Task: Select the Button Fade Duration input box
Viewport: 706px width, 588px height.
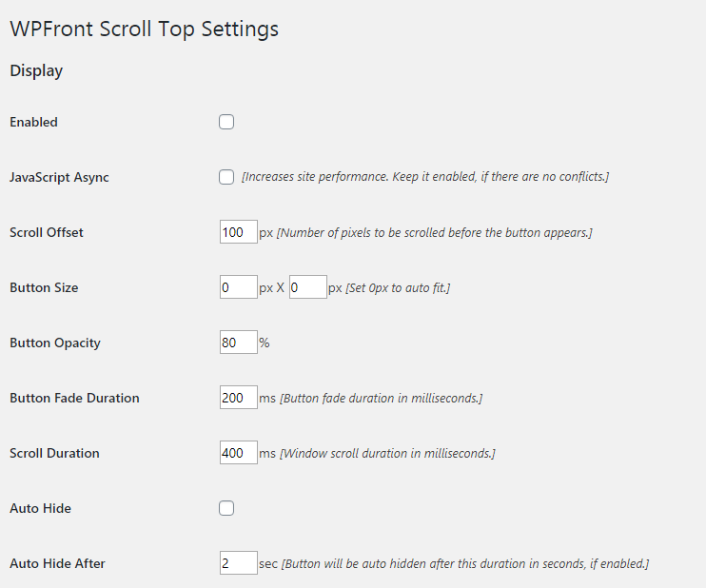Action: click(238, 398)
